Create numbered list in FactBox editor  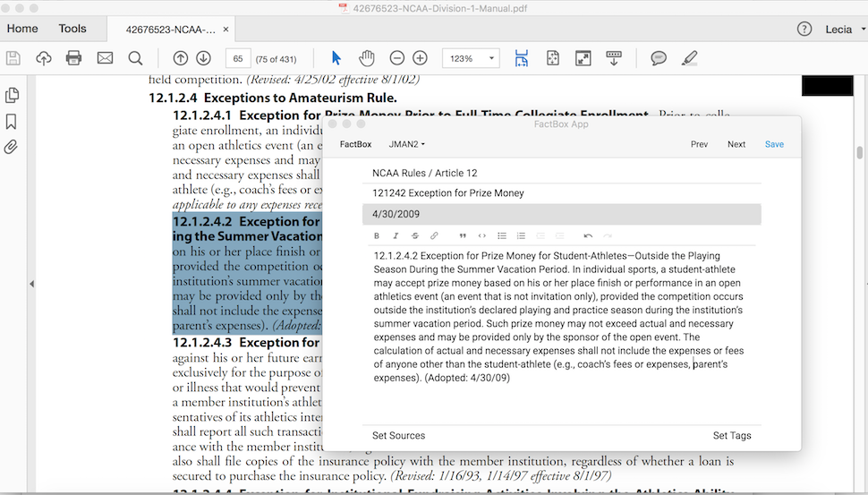[521, 236]
